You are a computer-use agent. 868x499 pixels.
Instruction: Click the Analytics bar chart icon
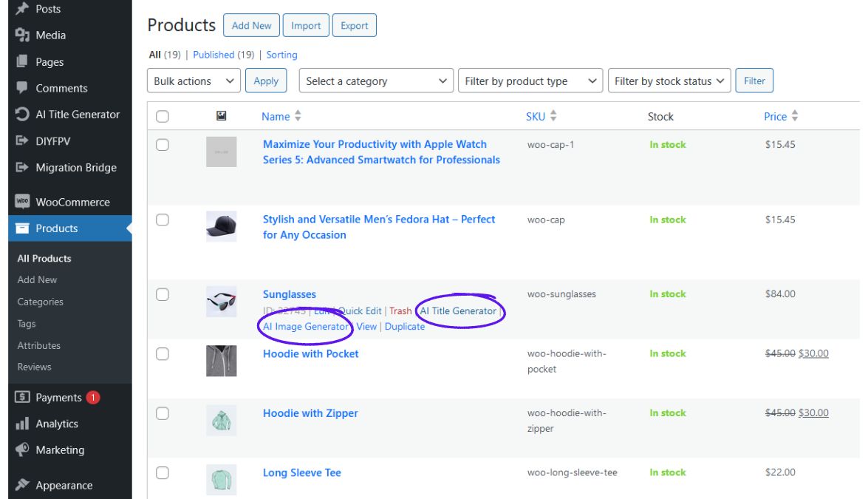pos(22,424)
